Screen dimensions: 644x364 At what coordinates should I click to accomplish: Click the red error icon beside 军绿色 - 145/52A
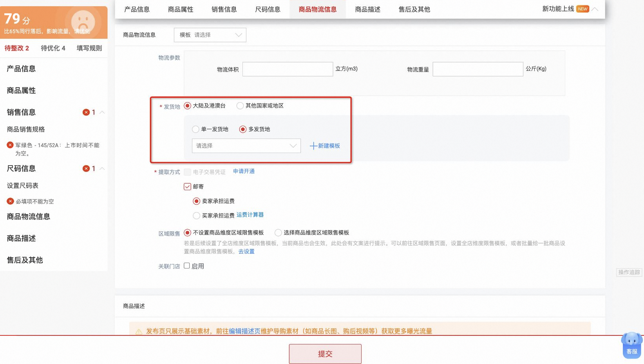[x=10, y=145]
